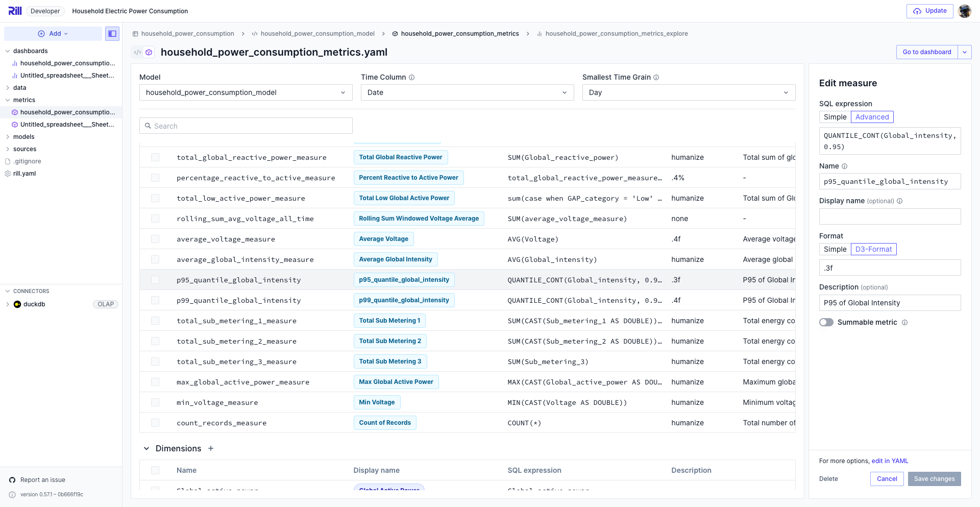980x507 pixels.
Task: Open the user avatar in top bar
Action: 964,11
